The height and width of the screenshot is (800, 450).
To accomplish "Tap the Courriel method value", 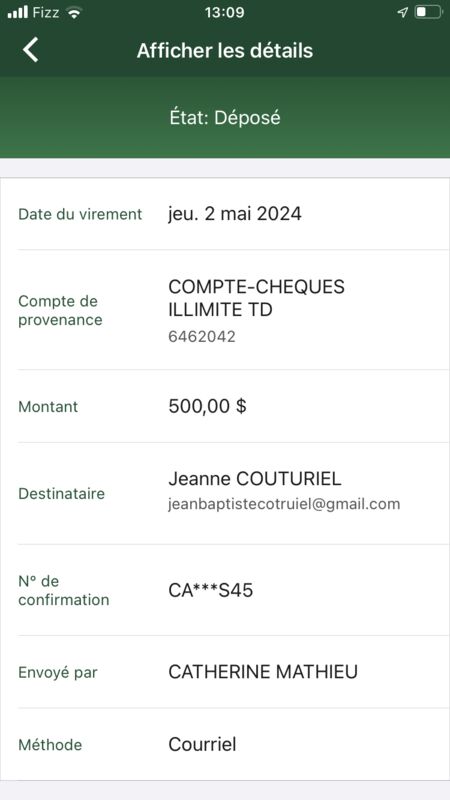I will coord(202,745).
